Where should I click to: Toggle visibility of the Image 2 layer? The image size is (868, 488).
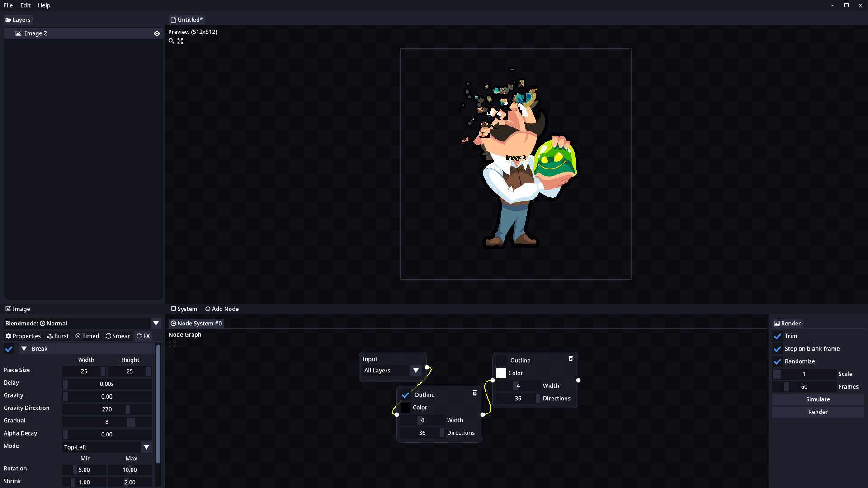click(x=156, y=33)
